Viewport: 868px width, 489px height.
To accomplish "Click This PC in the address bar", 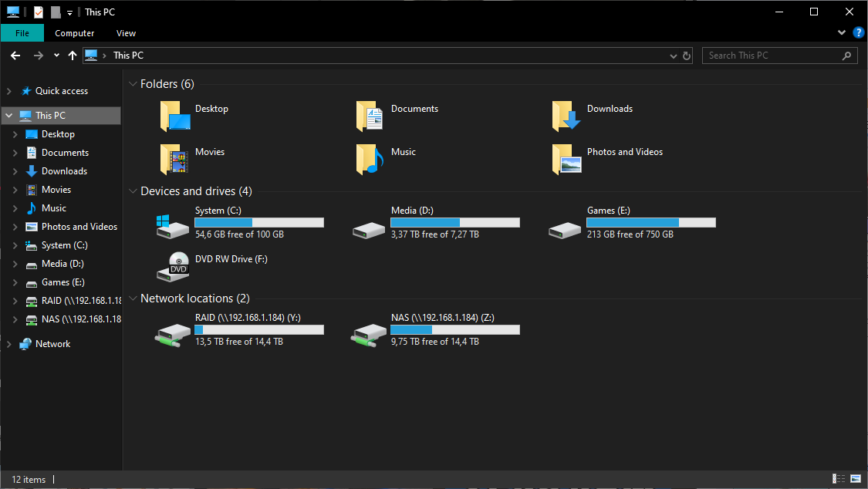I will point(128,56).
